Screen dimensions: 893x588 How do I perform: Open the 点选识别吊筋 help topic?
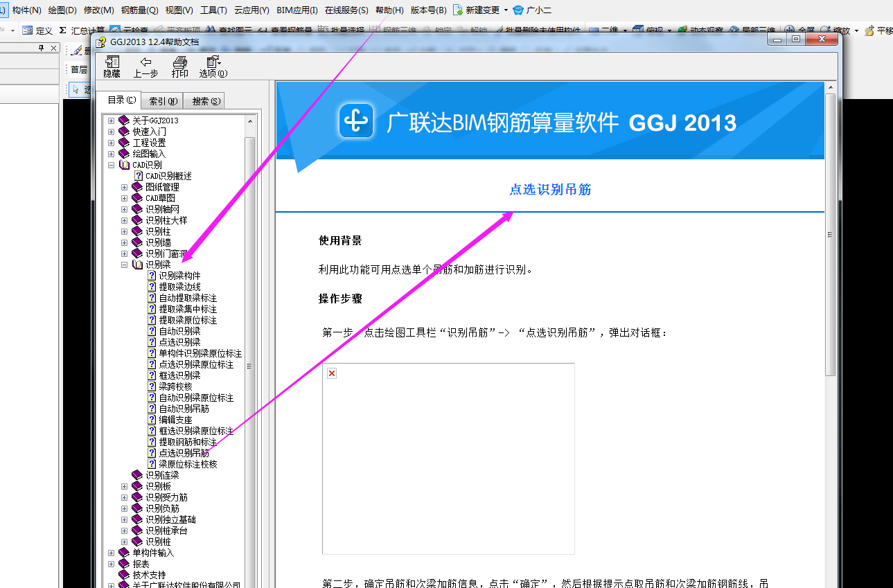[x=184, y=453]
